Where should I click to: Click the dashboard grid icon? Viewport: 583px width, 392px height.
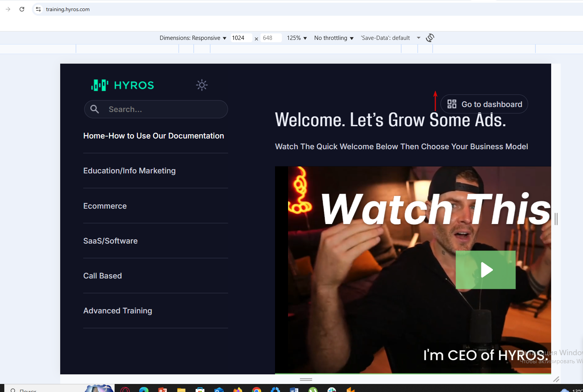point(452,104)
